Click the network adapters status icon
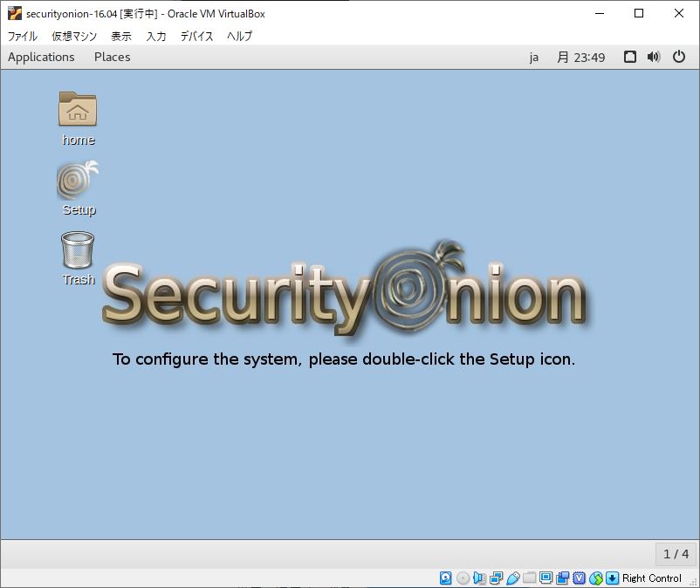The width and height of the screenshot is (700, 588). (496, 578)
